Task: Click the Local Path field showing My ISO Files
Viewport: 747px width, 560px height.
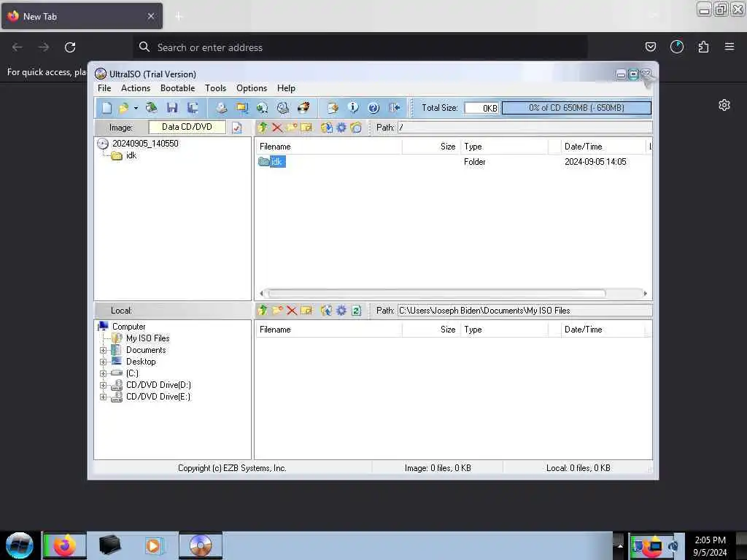Action: tap(525, 311)
